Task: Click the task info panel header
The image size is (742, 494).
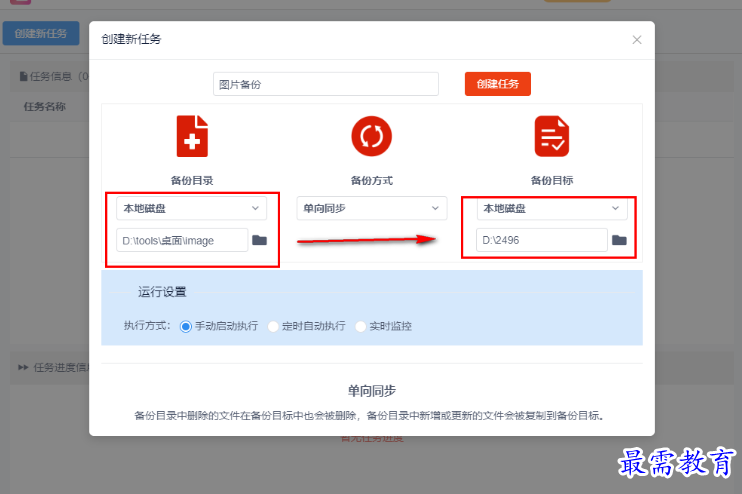Action: (x=50, y=76)
